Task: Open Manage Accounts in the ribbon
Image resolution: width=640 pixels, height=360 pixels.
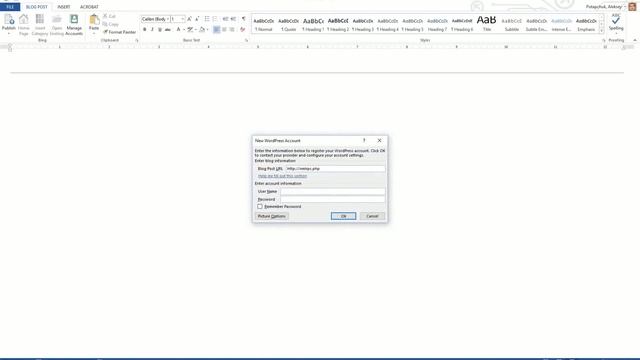Action: click(74, 24)
